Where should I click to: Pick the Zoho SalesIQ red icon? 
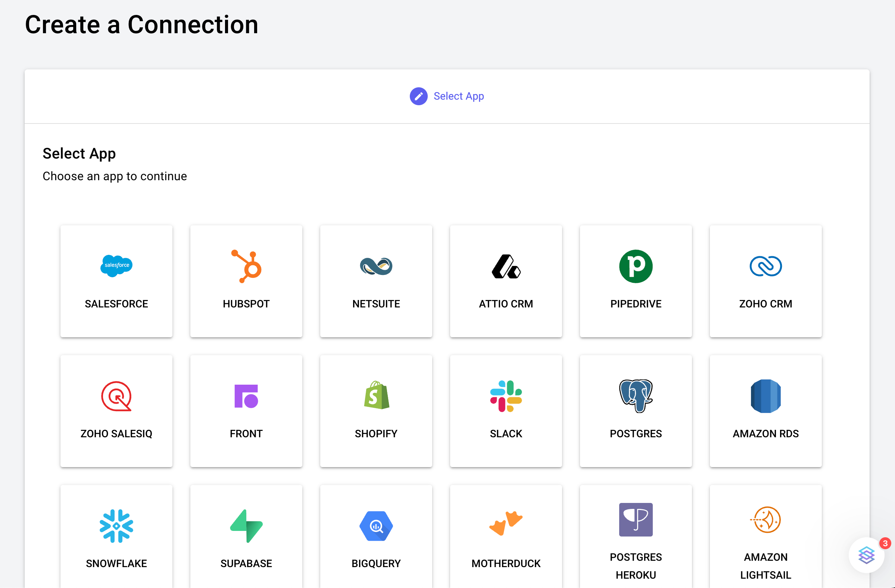pyautogui.click(x=116, y=396)
